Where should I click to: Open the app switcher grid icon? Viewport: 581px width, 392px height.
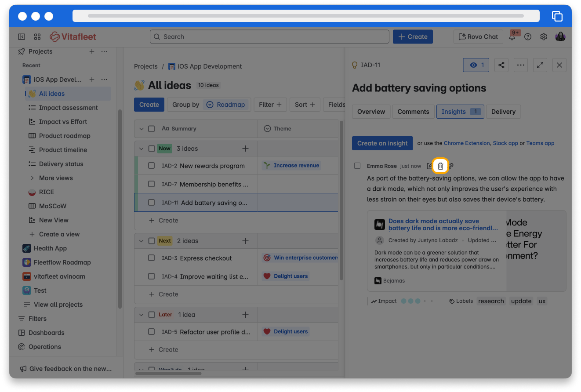[37, 36]
